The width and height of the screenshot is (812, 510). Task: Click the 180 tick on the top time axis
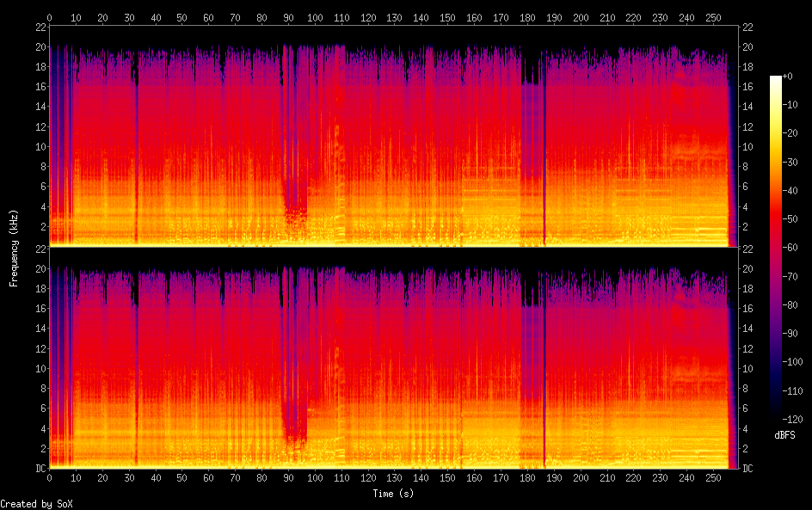click(x=527, y=17)
